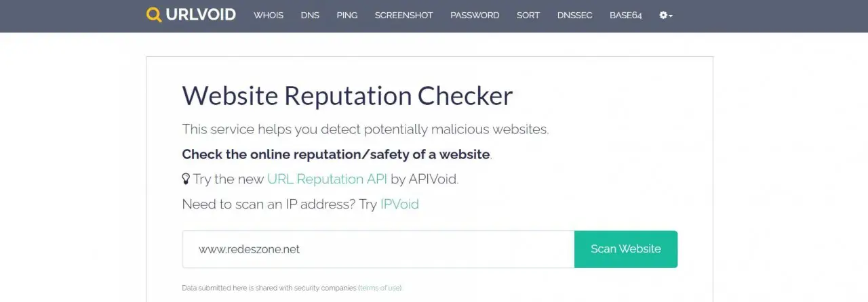This screenshot has width=868, height=302.
Task: Click the Website Reputation Checker heading
Action: coord(347,95)
